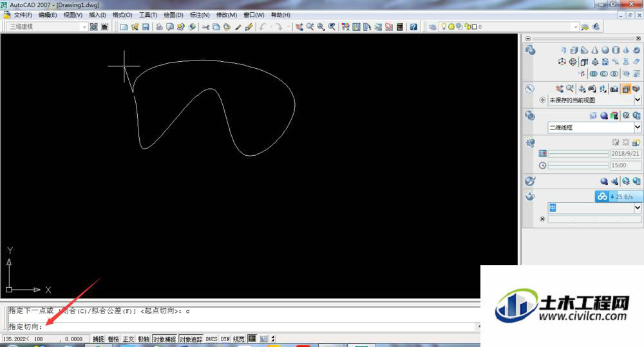Click the Undo arrow icon
The image size is (644, 347).
[x=263, y=26]
